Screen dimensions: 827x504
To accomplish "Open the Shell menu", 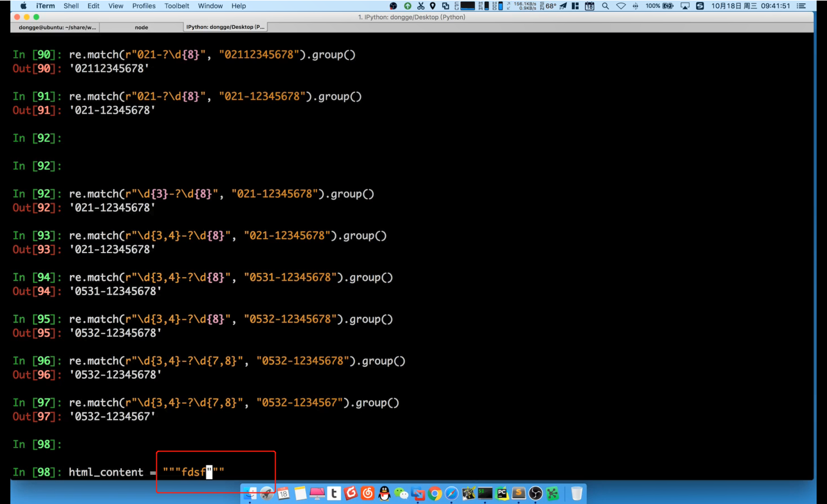I will click(71, 6).
